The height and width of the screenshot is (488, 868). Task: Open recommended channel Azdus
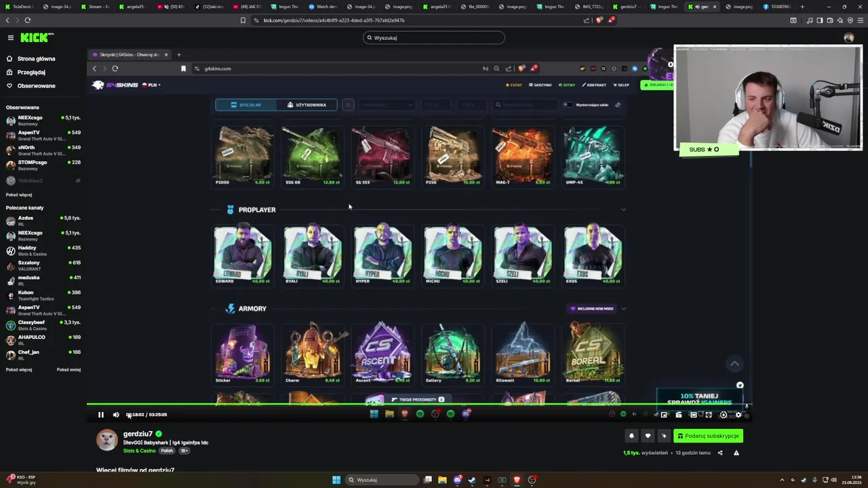[x=43, y=221]
